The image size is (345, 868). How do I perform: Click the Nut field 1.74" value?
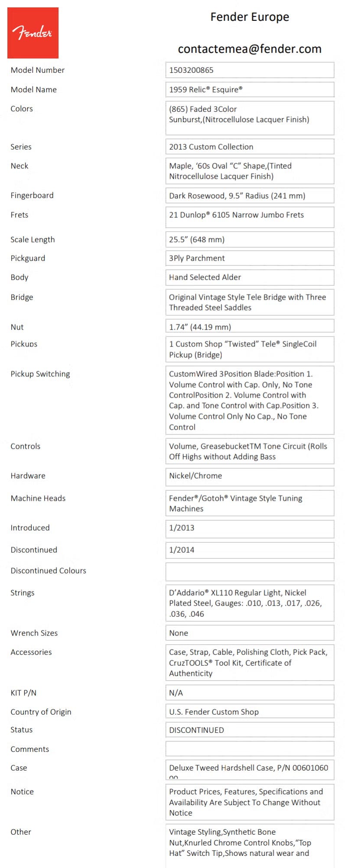click(x=250, y=326)
